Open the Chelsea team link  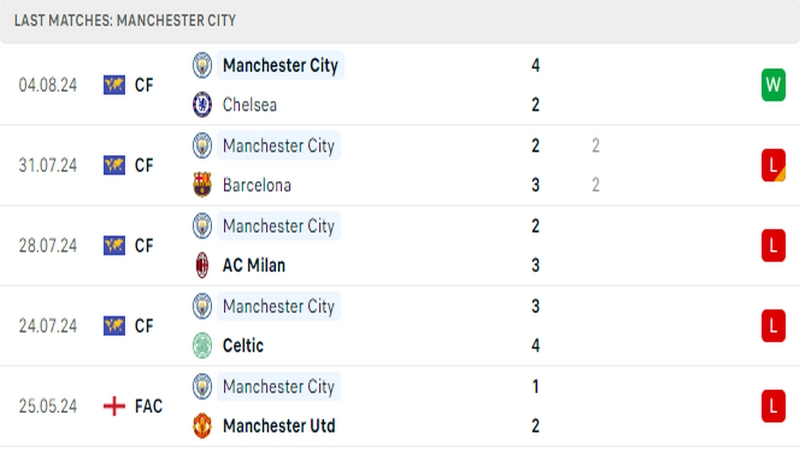250,104
